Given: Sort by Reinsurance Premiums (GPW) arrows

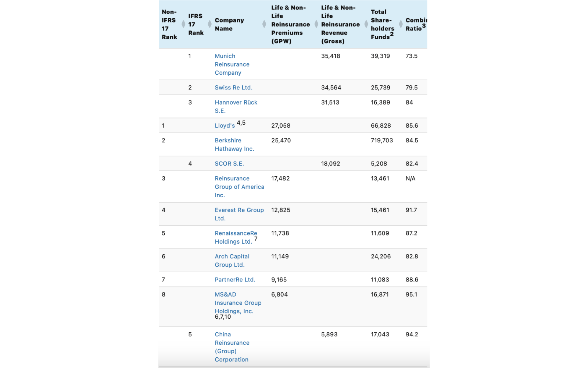Looking at the screenshot, I should coord(316,24).
